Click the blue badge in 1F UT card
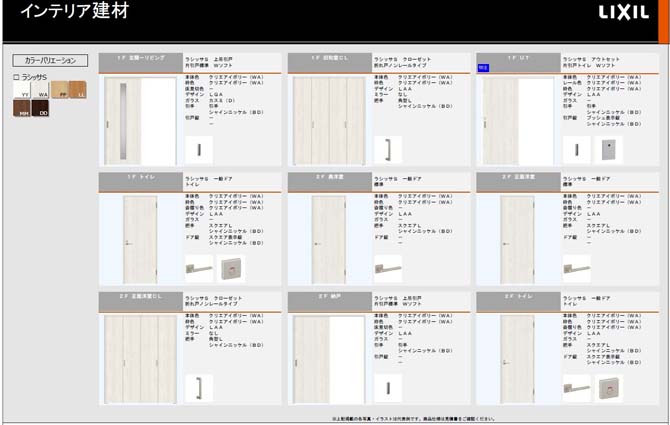Viewport: 670px width, 425px height. (483, 68)
